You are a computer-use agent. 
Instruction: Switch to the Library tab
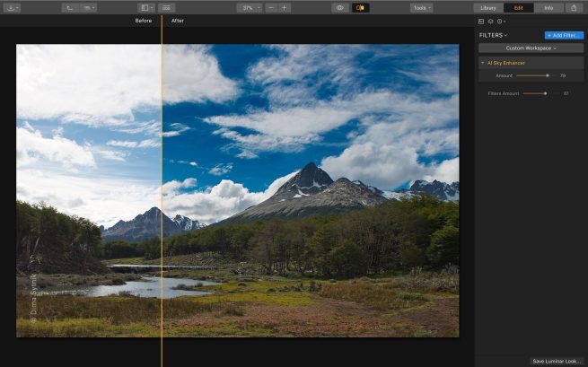(488, 7)
